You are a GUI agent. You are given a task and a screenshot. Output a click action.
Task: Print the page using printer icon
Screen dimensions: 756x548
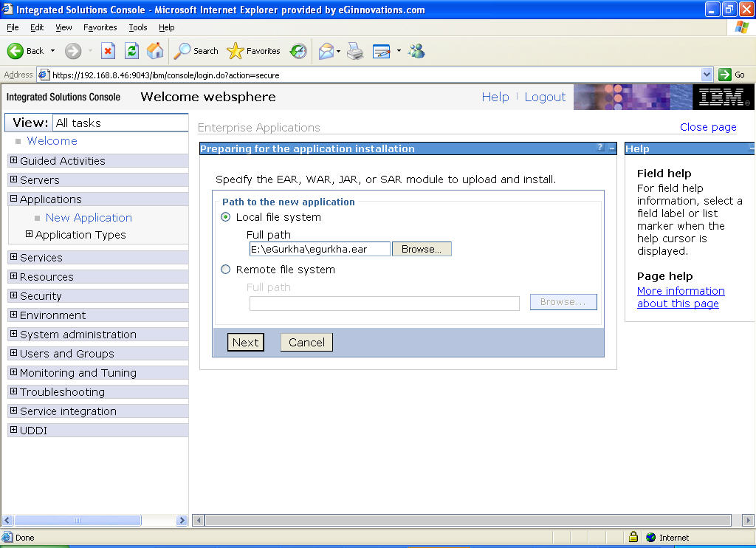tap(355, 51)
